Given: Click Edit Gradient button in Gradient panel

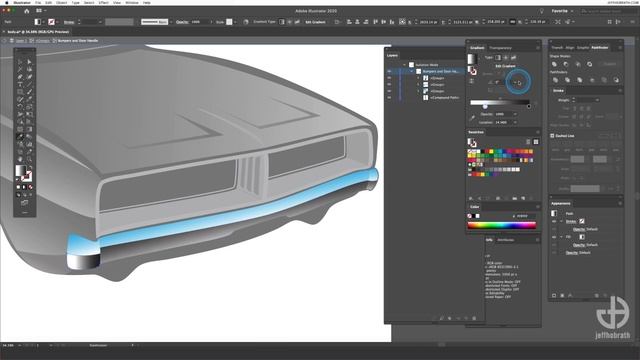Looking at the screenshot, I should (x=505, y=66).
